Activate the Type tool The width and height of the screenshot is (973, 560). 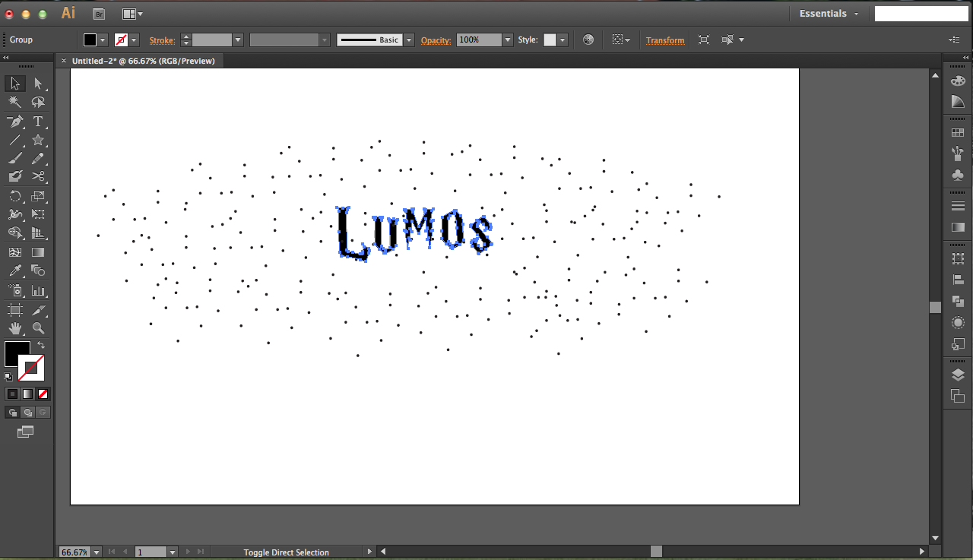[x=38, y=122]
